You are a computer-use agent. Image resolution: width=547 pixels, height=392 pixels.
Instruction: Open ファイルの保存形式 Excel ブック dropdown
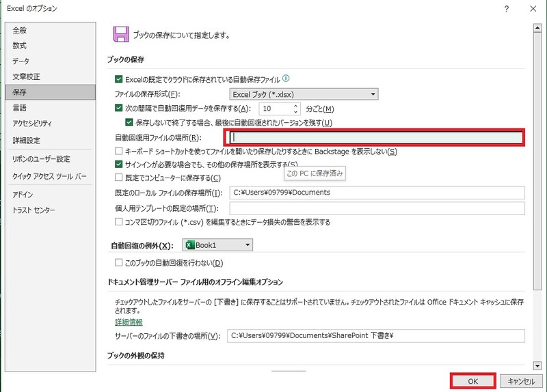pyautogui.click(x=304, y=94)
